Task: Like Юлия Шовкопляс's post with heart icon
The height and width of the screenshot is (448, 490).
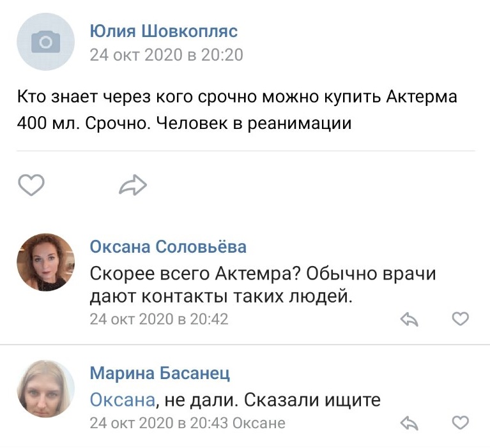Action: (30, 186)
